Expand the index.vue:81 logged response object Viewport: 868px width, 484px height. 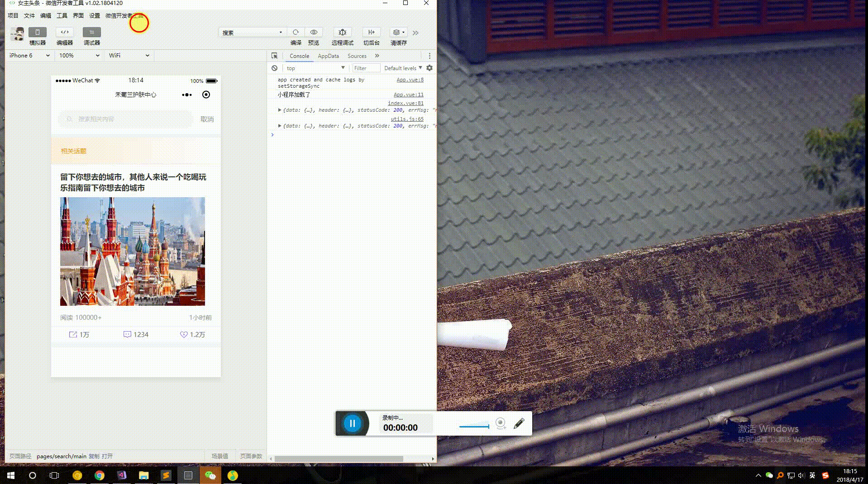click(280, 110)
